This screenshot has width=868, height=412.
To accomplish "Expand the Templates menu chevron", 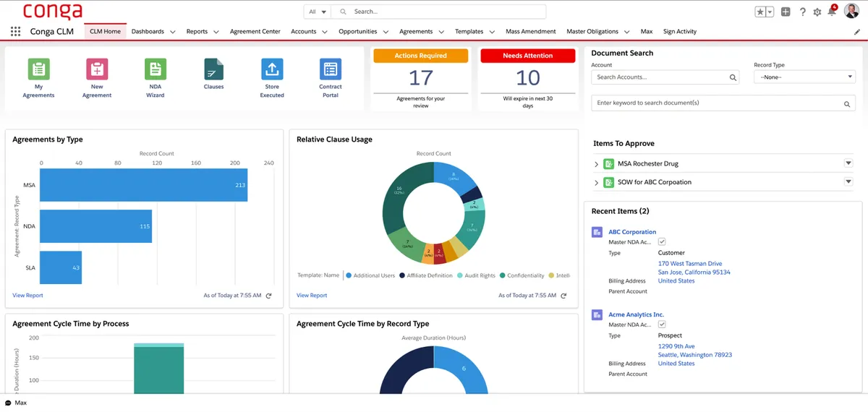I will [x=492, y=32].
